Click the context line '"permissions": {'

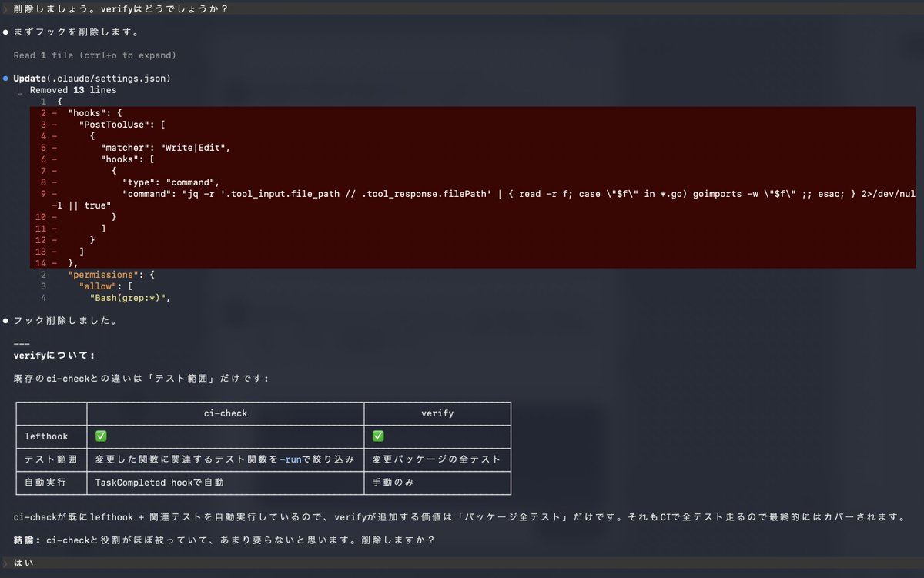pos(112,275)
